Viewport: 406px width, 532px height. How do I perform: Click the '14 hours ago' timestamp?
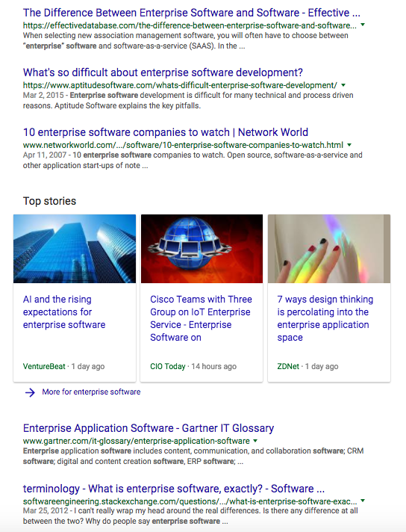coord(214,366)
